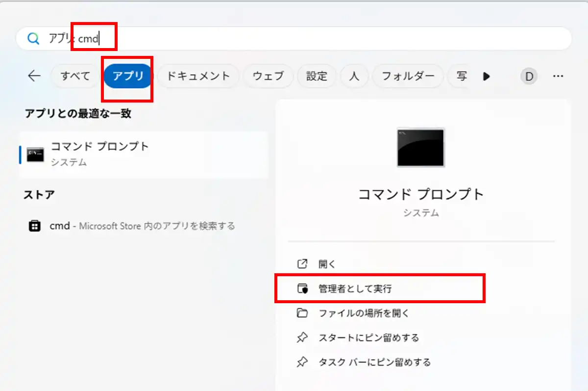588x391 pixels.
Task: Click the pin icon for スタートにピン留めする
Action: tap(302, 338)
